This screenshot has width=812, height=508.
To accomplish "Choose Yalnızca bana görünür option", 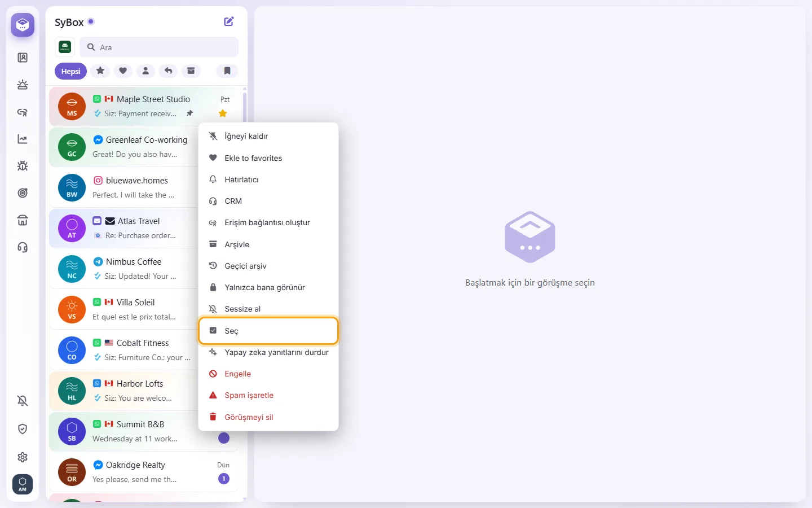I will [x=268, y=287].
